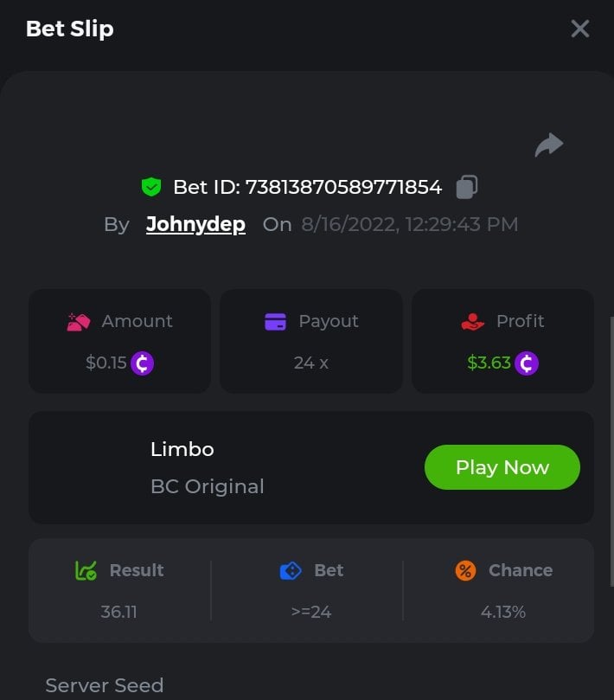Click the red Profit hand icon
The image size is (614, 700).
click(x=473, y=322)
